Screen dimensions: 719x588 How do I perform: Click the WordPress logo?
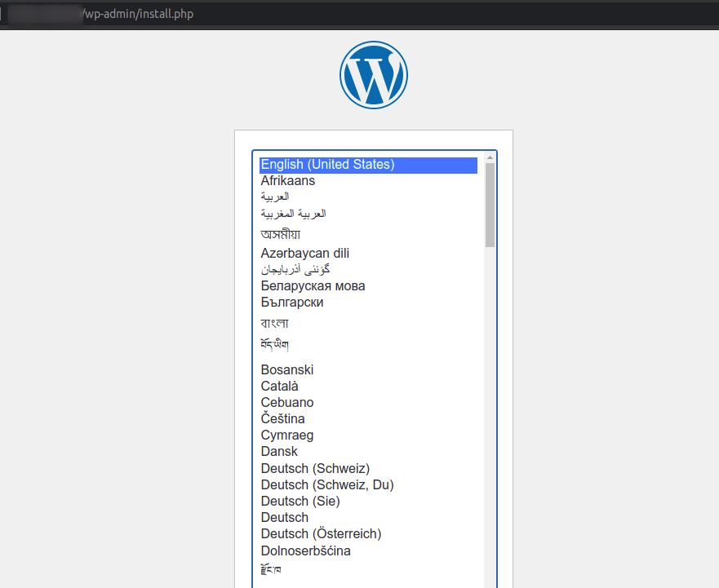(374, 75)
